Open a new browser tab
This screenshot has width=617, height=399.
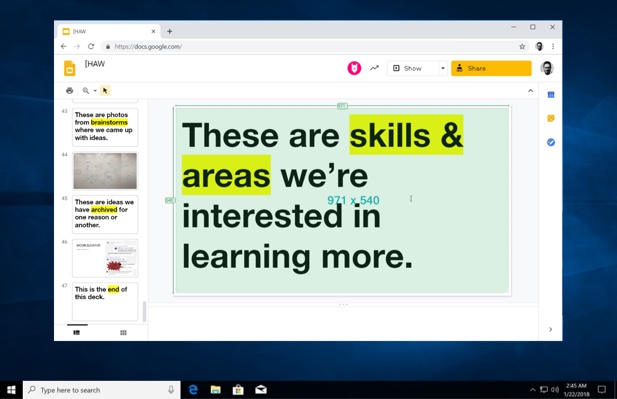tap(170, 31)
